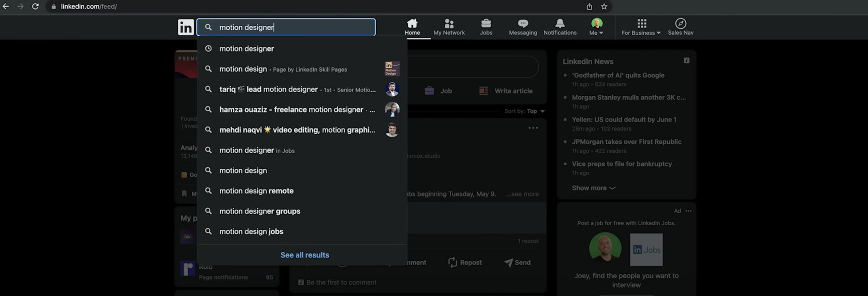Select 'motion design' Skill Pages suggestion
The image size is (868, 296).
pyautogui.click(x=302, y=69)
